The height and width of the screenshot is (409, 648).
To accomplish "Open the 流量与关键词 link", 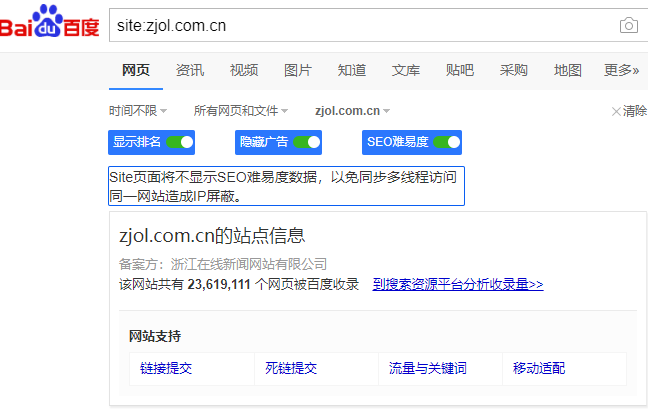I will (428, 368).
